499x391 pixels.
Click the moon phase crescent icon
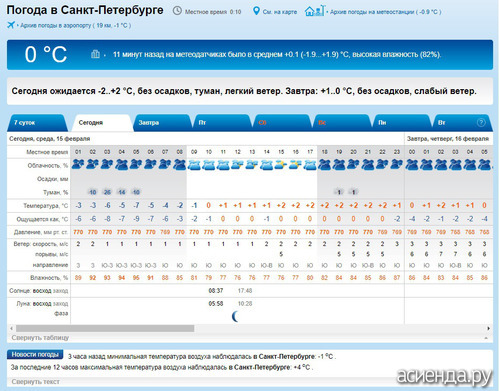click(x=235, y=316)
